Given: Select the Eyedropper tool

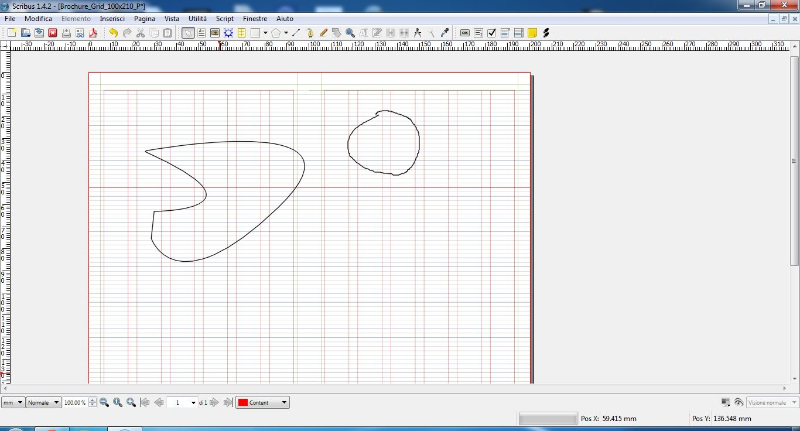Looking at the screenshot, I should [x=443, y=32].
